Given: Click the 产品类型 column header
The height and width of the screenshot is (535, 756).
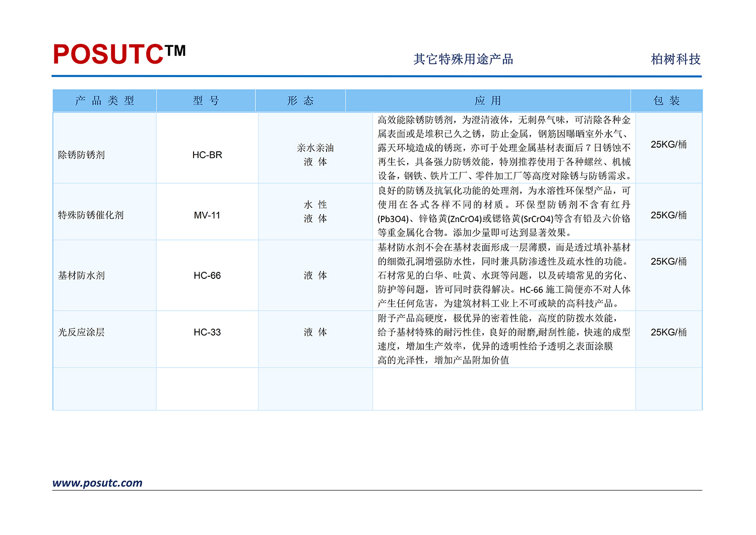Looking at the screenshot, I should [105, 101].
